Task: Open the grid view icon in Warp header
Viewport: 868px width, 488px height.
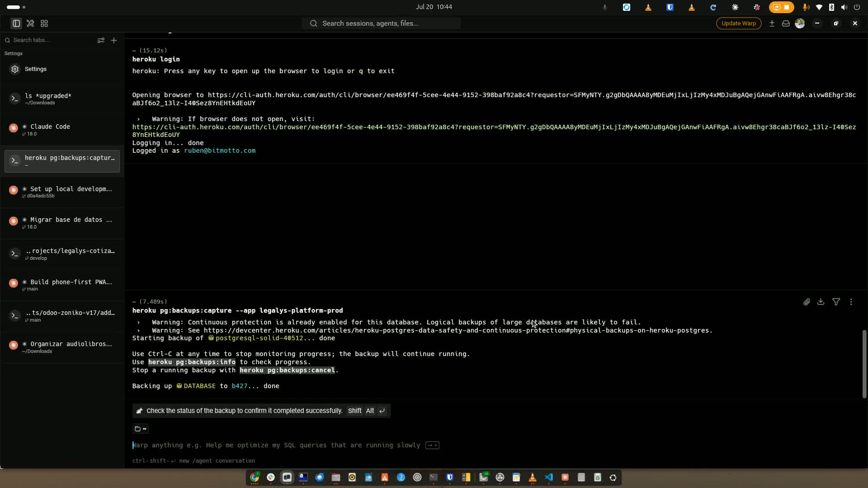Action: click(x=44, y=23)
